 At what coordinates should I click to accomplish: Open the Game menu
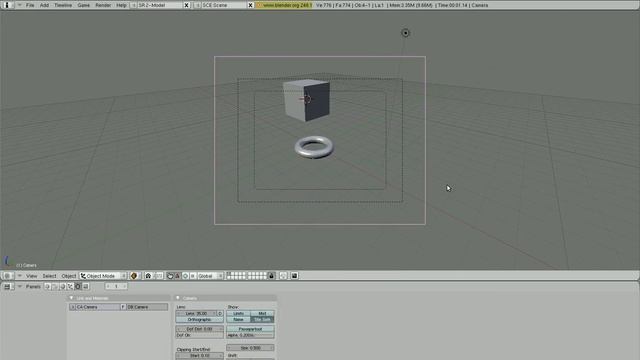point(83,5)
